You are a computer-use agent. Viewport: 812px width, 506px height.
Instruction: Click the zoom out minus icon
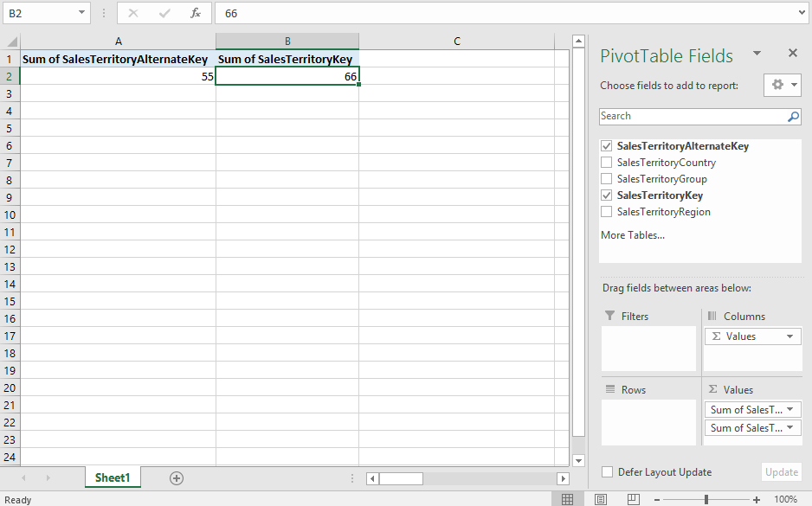(x=657, y=500)
